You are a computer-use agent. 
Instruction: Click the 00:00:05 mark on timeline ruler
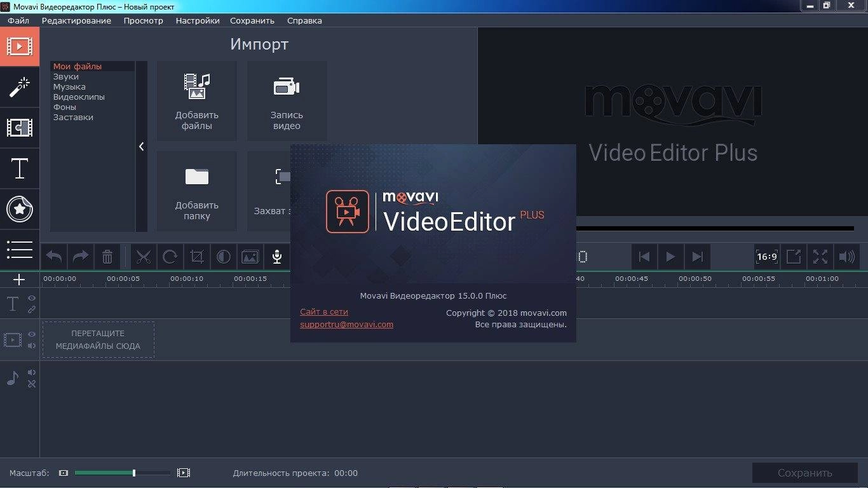click(123, 278)
